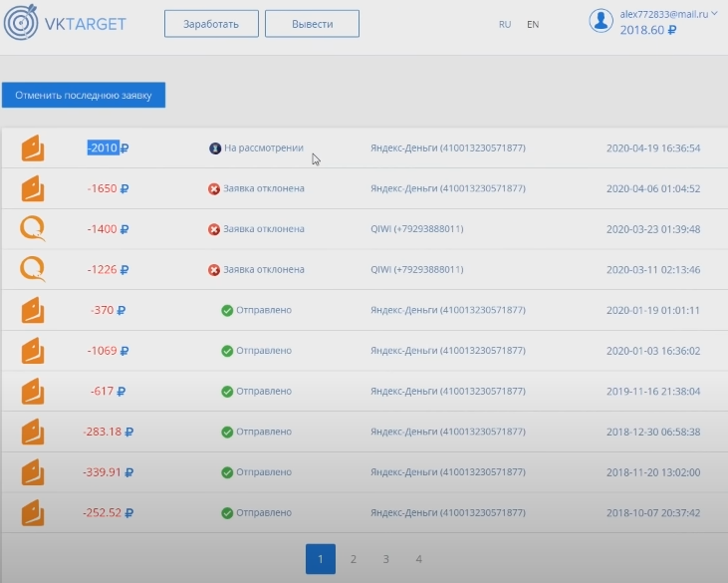Click the date 2018-12-30 06:58:38
728x583 pixels.
(x=653, y=433)
